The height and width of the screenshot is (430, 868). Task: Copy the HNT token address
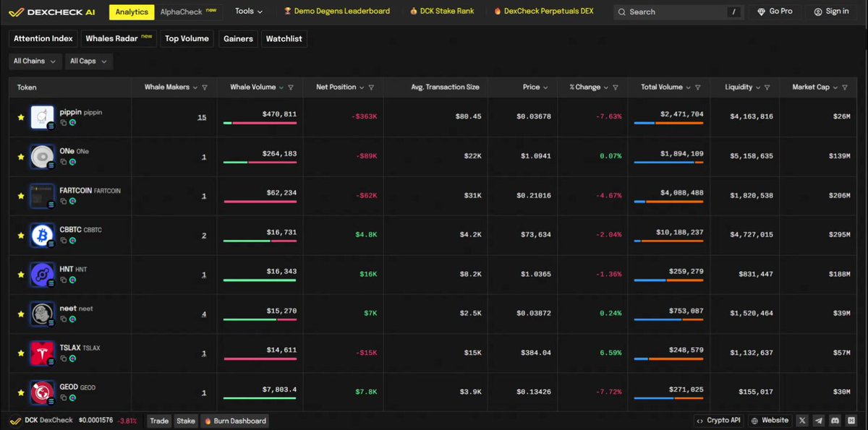pos(64,280)
